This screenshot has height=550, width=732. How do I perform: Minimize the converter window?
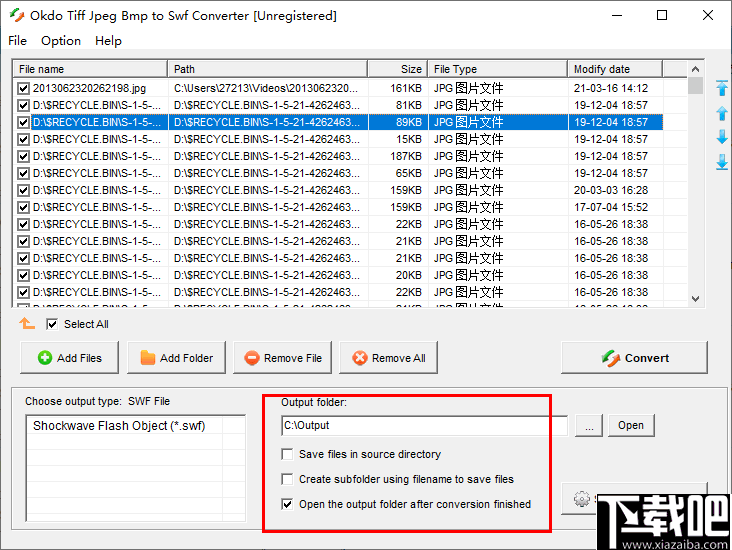[617, 15]
